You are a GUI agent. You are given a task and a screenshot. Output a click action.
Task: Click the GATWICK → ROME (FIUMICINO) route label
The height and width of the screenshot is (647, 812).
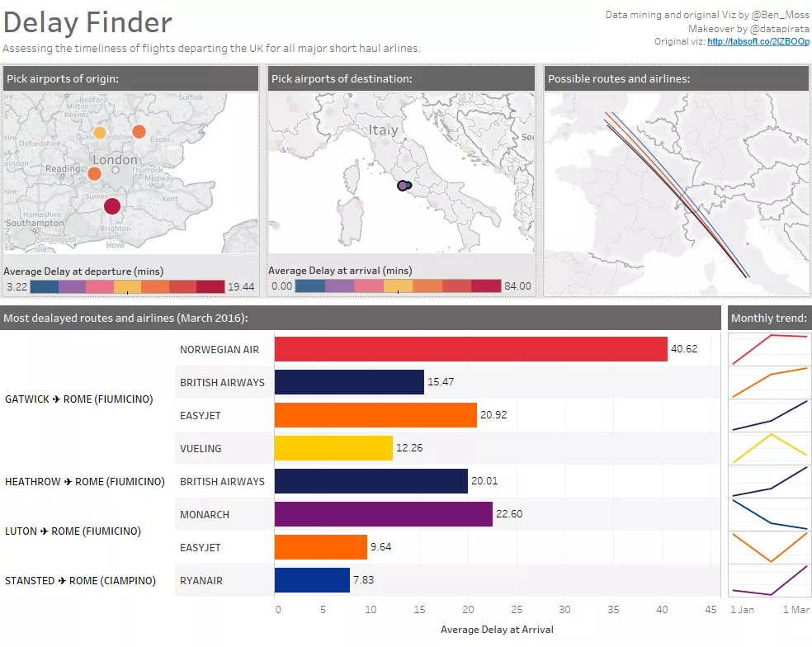(78, 399)
